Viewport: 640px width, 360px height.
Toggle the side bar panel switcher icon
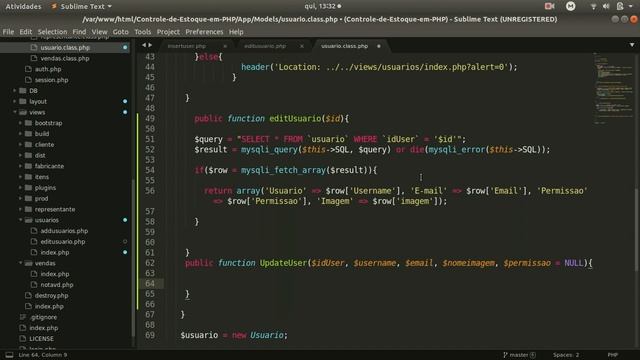(9, 355)
